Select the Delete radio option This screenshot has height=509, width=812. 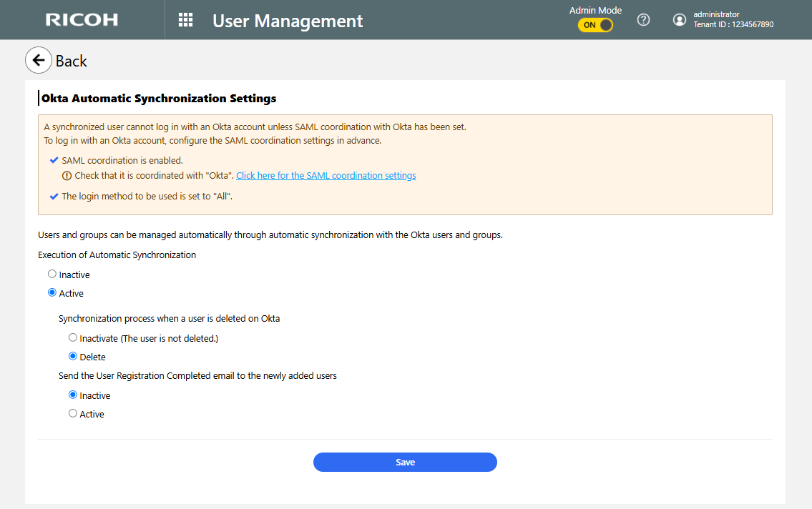[x=73, y=357]
